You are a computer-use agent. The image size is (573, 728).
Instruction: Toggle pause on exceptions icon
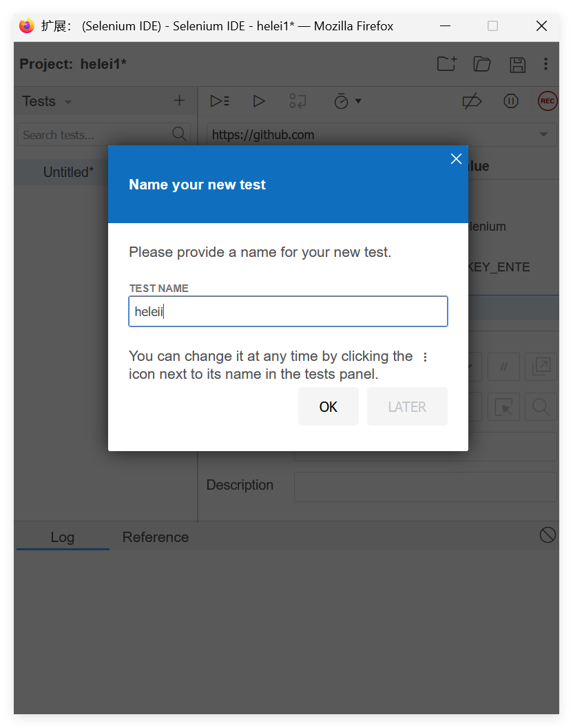(x=511, y=101)
